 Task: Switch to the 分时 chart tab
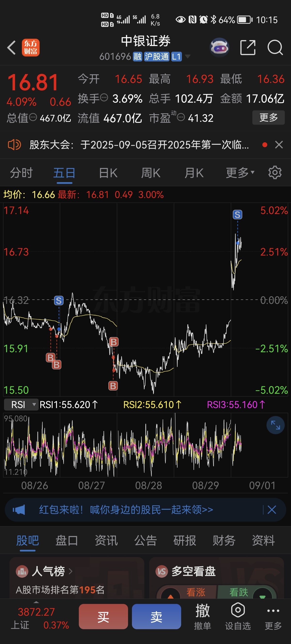[22, 173]
